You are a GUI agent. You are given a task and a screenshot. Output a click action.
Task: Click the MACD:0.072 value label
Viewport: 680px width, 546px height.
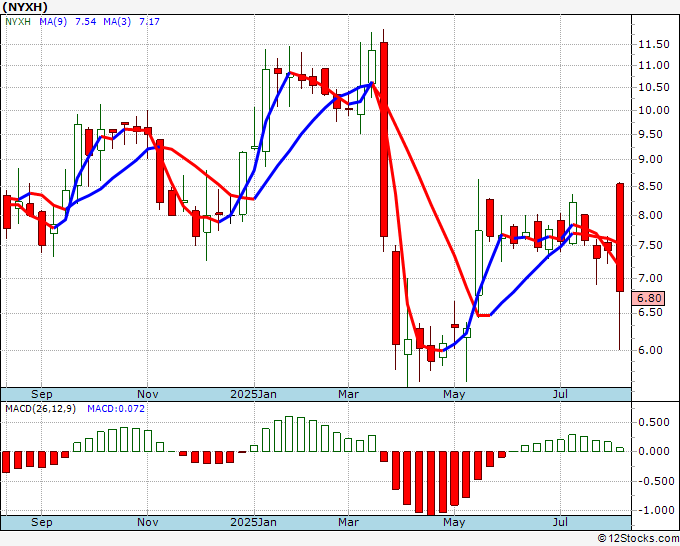click(x=116, y=409)
